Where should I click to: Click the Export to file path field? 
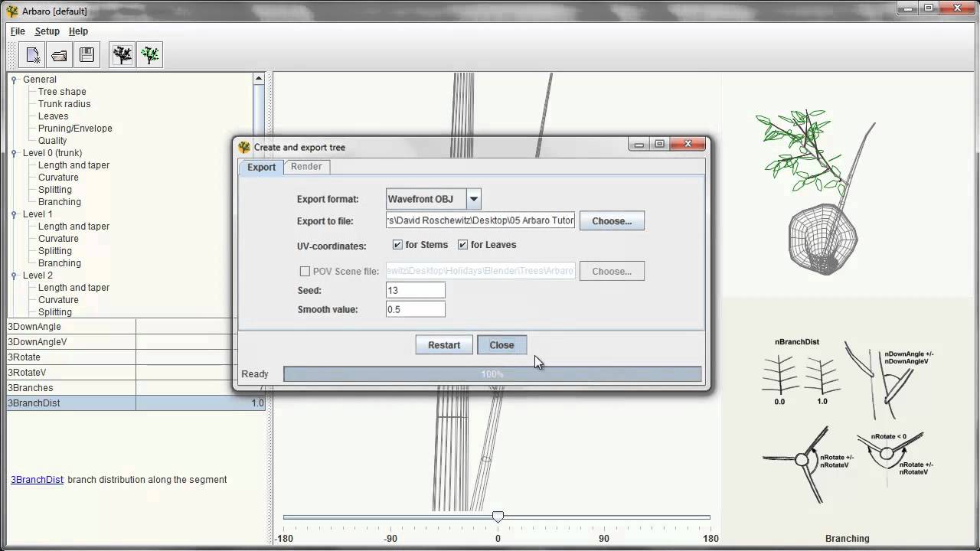click(480, 220)
